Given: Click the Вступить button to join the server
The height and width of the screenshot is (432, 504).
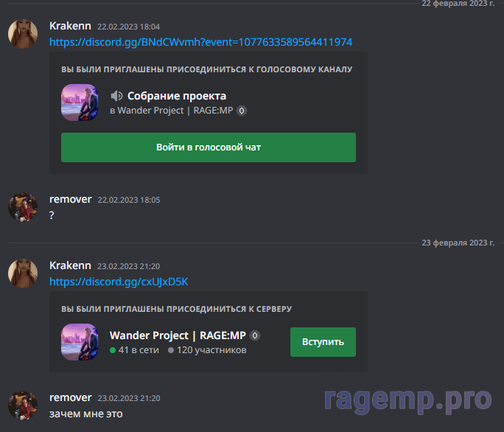Looking at the screenshot, I should coord(323,342).
